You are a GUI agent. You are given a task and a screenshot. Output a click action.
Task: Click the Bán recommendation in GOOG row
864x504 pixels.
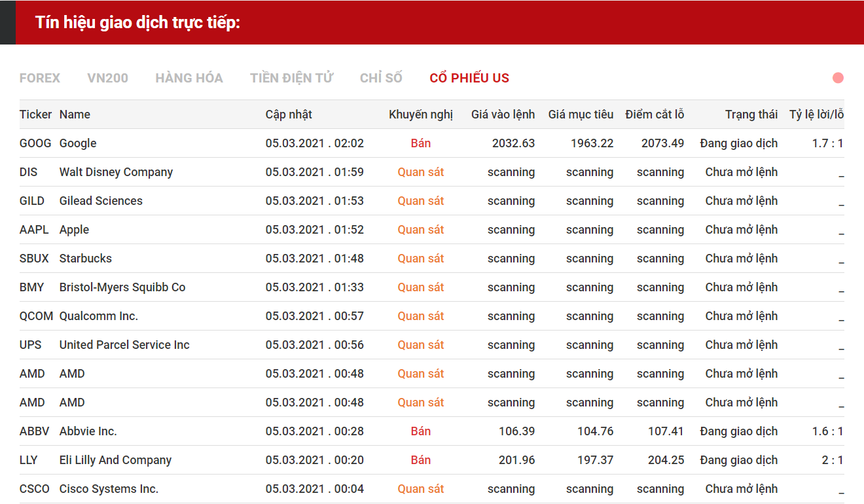coord(421,143)
